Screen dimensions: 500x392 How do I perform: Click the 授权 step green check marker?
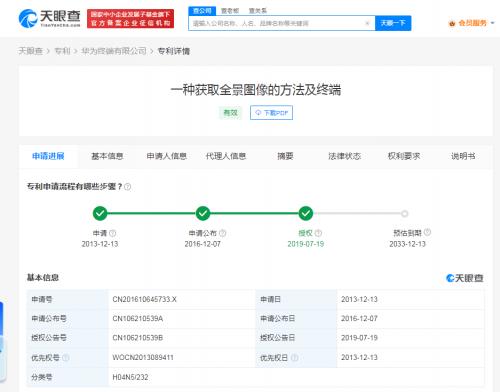click(x=306, y=213)
